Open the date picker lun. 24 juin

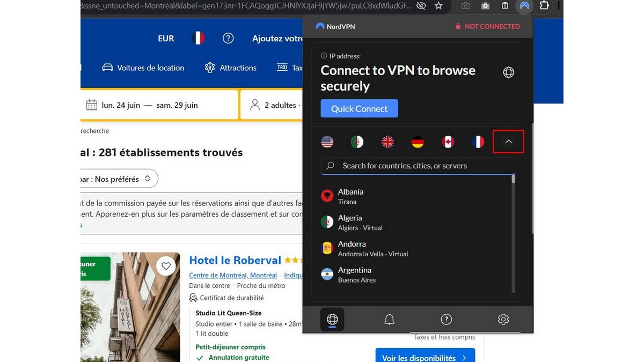[x=121, y=105]
